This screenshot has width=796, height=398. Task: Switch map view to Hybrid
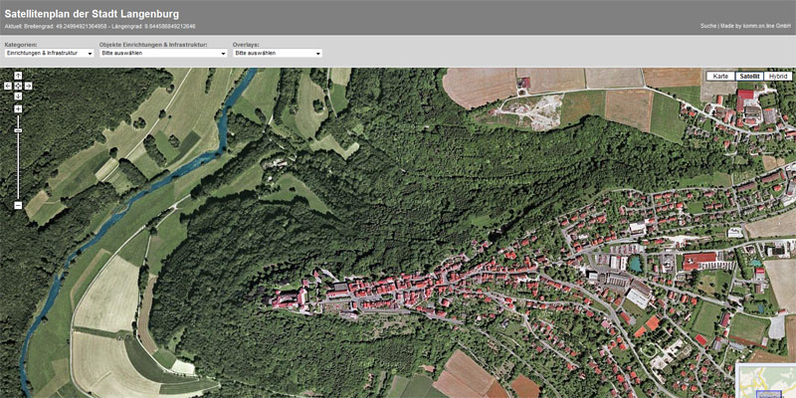point(778,76)
